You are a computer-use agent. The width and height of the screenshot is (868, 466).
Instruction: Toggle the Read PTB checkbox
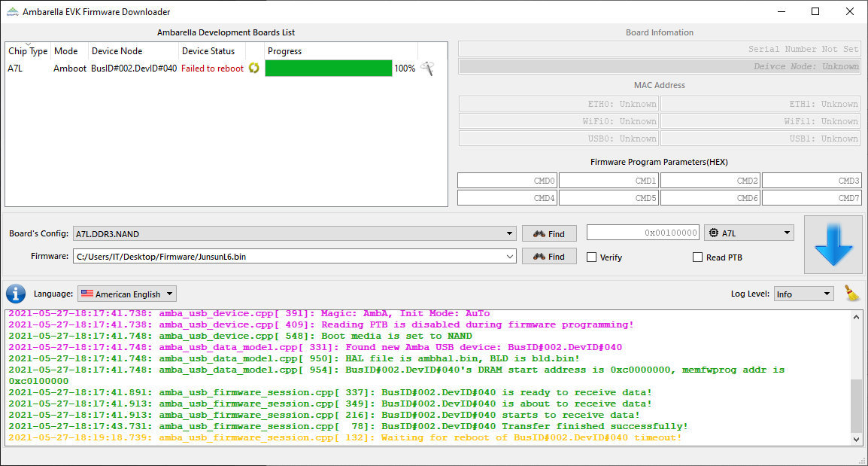click(x=698, y=257)
